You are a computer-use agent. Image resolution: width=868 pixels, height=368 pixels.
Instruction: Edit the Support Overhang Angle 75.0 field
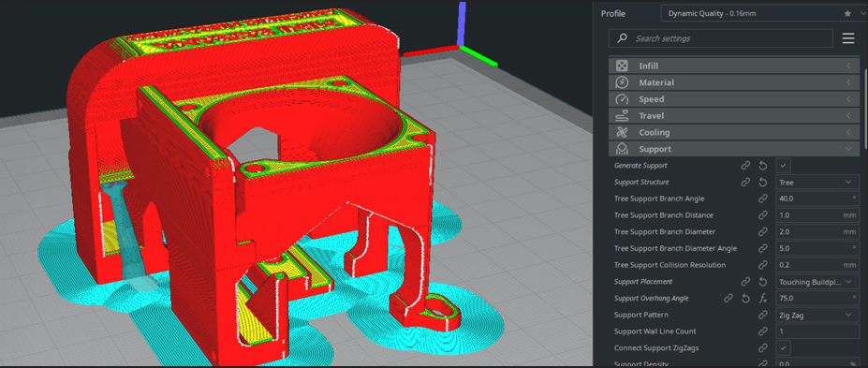pos(817,299)
